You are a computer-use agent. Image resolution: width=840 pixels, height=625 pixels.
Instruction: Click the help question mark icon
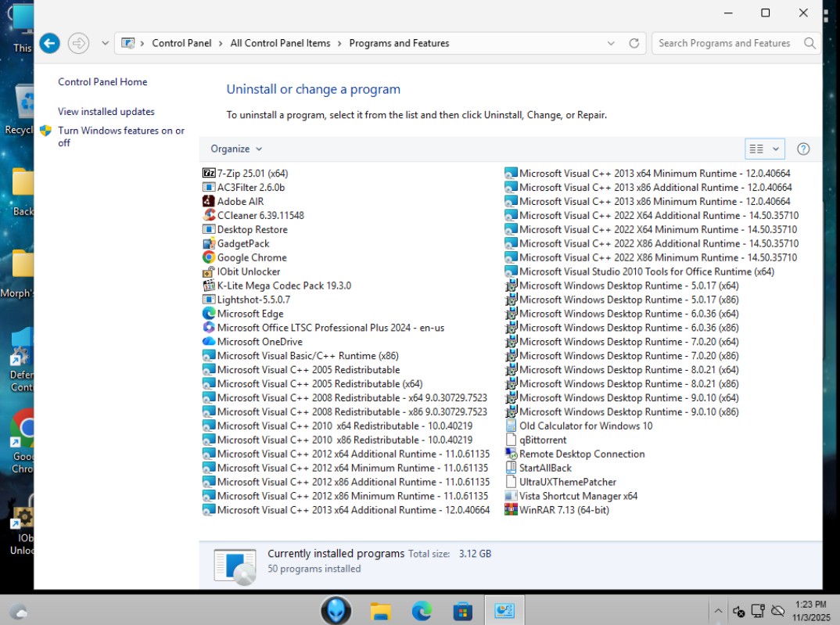pos(803,149)
